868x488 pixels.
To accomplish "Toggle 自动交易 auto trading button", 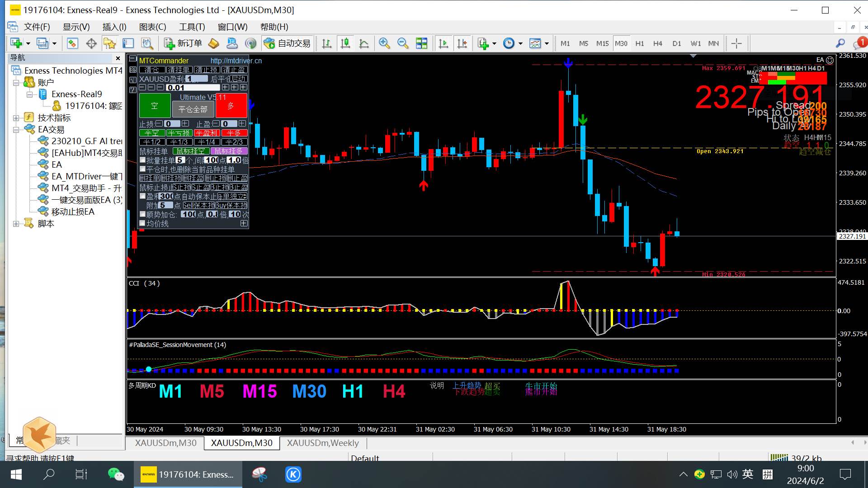I will (288, 43).
